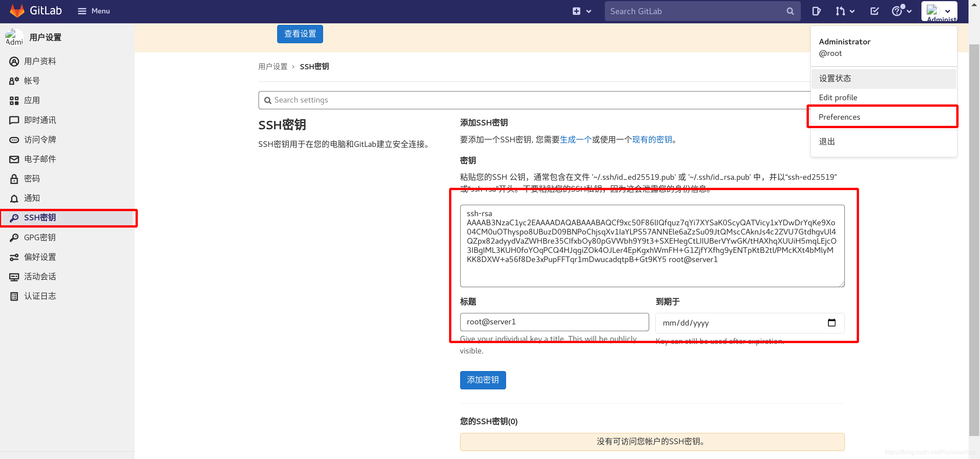Click the 添加密钥 button

482,380
